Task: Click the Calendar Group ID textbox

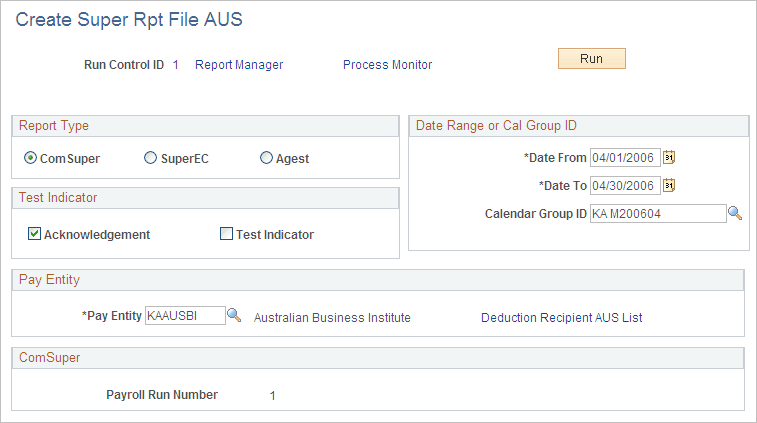Action: [657, 213]
